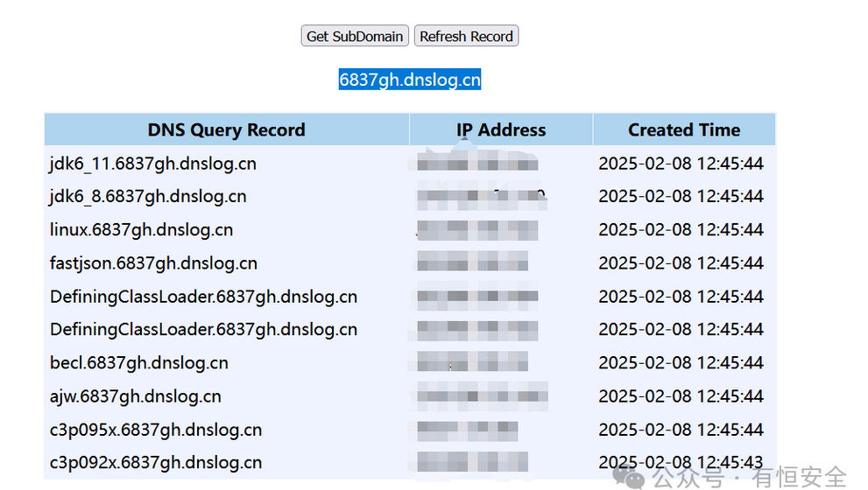868x490 pixels.
Task: Select the jdk6_11.6837gh.dnslog.cn record
Action: [x=153, y=164]
